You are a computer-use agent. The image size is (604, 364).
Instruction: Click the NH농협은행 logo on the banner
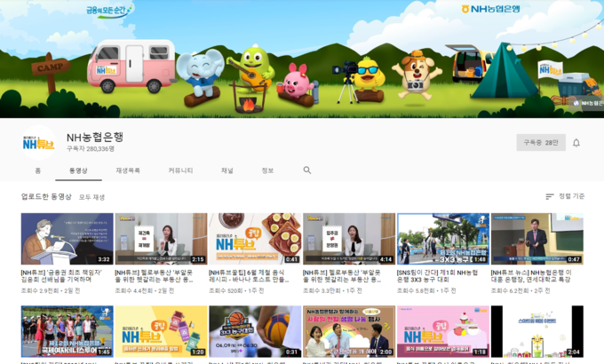point(490,9)
